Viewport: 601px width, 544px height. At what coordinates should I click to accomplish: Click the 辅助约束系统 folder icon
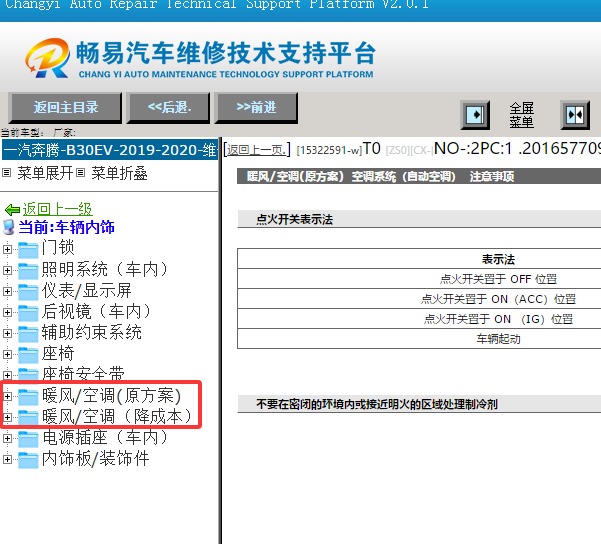coord(28,334)
